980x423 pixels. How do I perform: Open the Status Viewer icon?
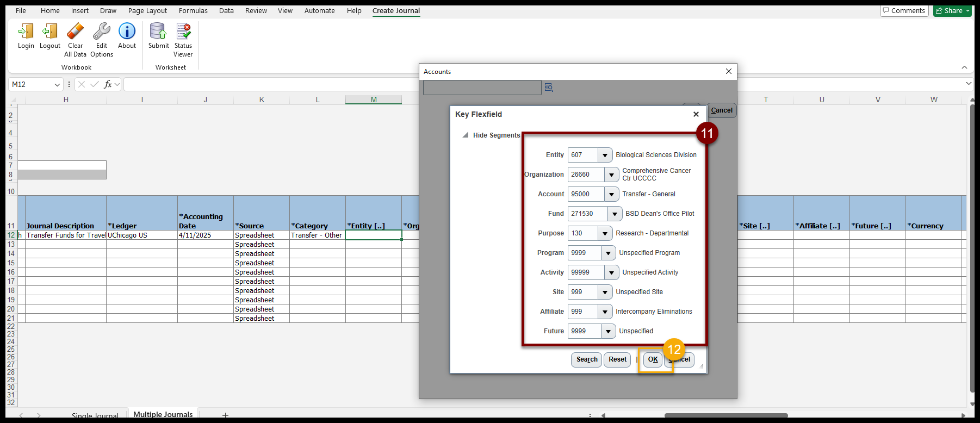coord(183,32)
